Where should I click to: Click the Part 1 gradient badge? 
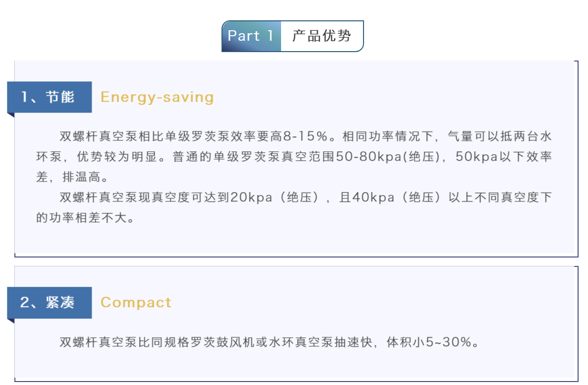251,36
